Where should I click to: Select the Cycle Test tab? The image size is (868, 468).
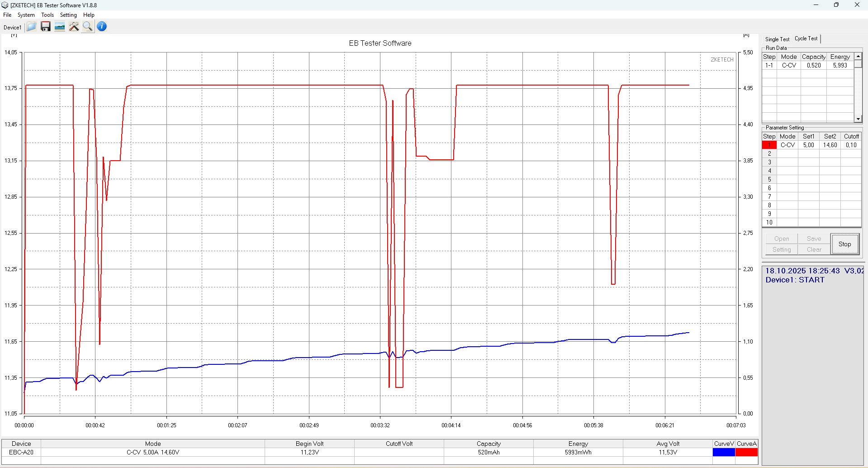tap(806, 39)
